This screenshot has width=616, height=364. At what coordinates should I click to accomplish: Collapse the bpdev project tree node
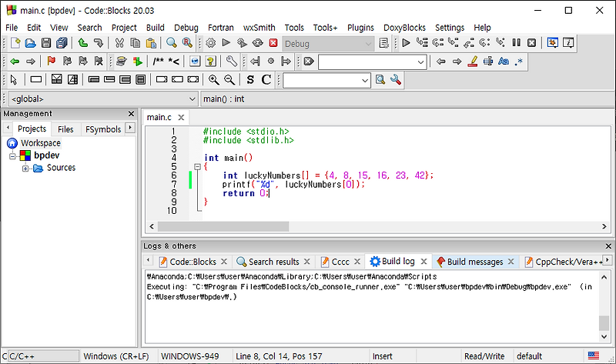pyautogui.click(x=12, y=156)
